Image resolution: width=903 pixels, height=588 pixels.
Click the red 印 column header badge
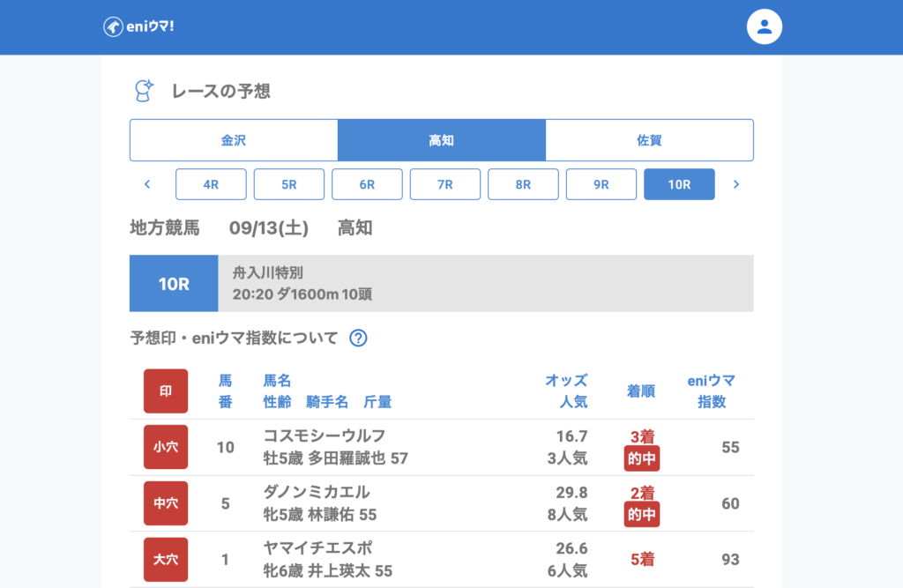click(x=166, y=391)
